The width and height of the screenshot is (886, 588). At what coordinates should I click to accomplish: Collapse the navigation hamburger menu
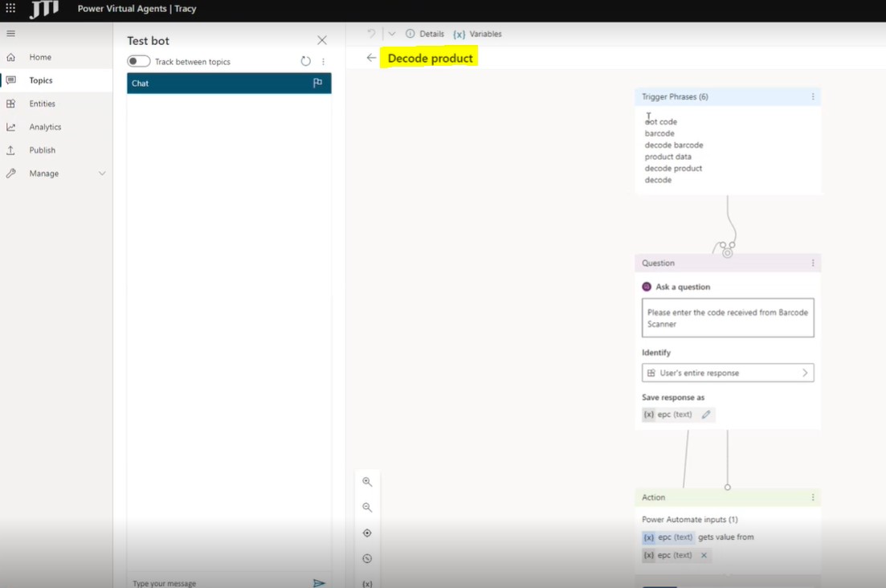point(10,33)
